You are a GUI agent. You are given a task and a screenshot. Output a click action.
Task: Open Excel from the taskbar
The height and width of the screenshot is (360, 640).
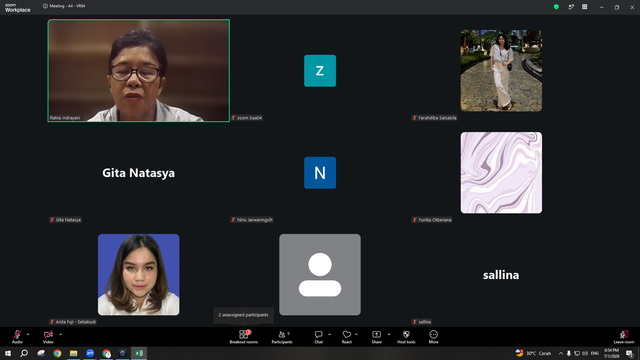coord(139,353)
